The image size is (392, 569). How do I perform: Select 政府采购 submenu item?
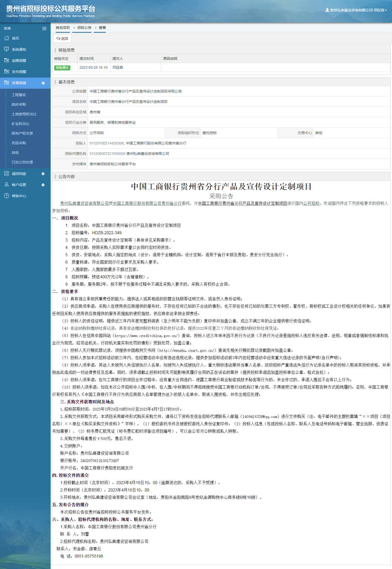coord(19,104)
